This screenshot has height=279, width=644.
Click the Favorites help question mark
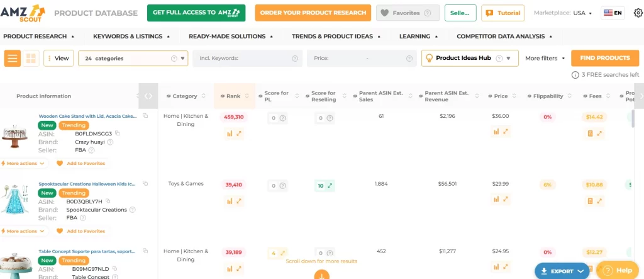[x=428, y=13]
